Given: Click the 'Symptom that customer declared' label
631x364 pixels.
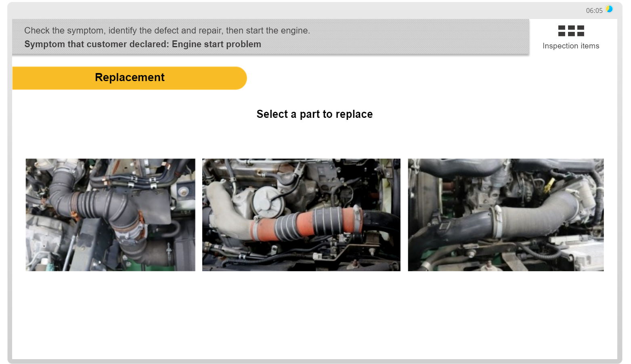Looking at the screenshot, I should [x=96, y=44].
